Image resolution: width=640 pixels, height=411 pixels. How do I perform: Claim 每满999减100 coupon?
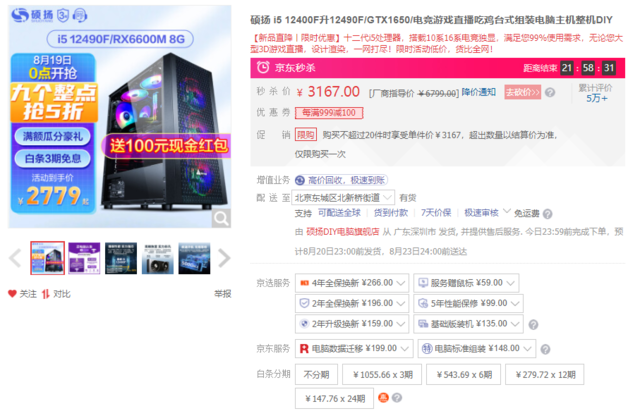(329, 113)
